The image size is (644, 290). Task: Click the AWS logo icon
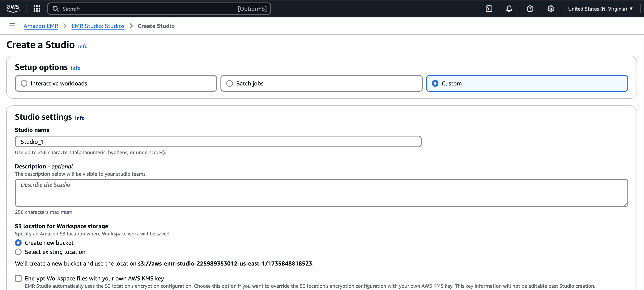(x=13, y=9)
